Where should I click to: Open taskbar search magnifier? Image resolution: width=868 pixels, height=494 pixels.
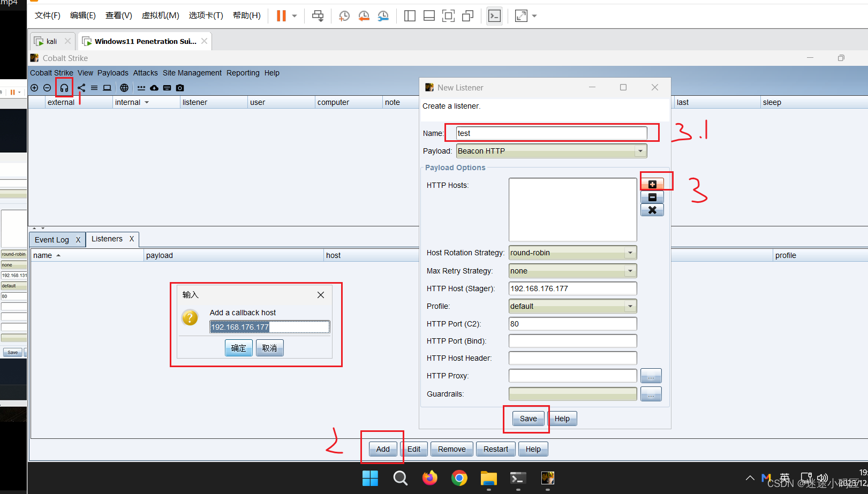pos(400,478)
